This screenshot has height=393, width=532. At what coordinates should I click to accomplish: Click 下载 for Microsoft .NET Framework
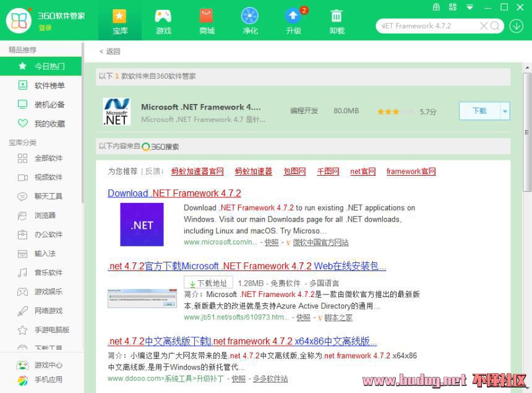click(x=479, y=111)
